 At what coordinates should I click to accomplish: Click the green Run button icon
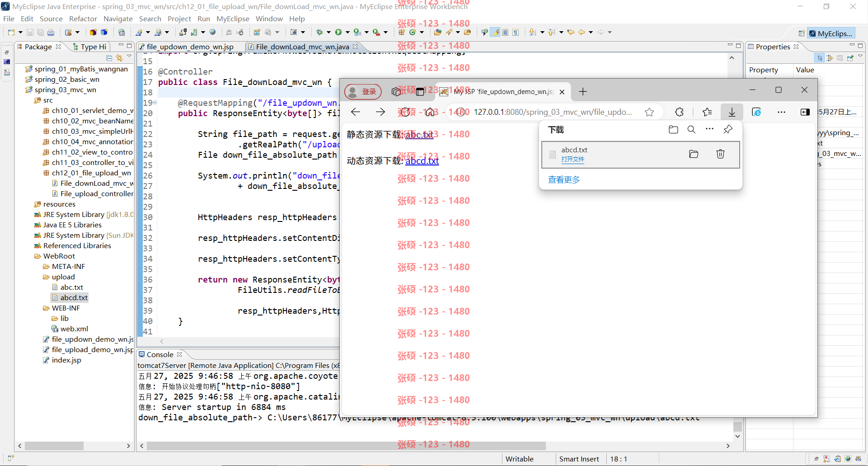click(x=338, y=32)
